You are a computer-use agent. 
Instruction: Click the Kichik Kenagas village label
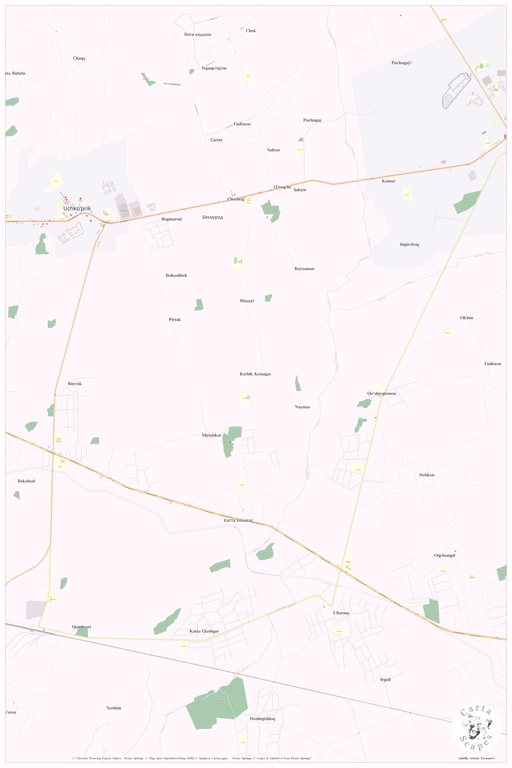click(x=255, y=374)
